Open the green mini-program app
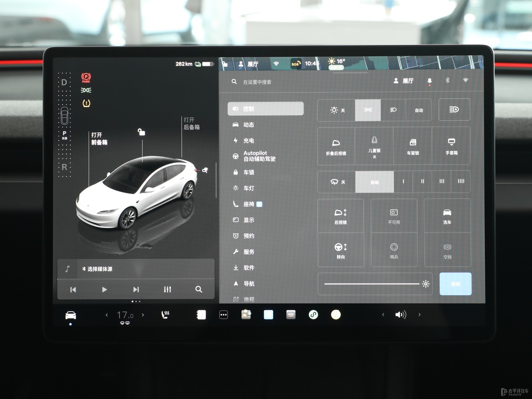 tap(313, 315)
